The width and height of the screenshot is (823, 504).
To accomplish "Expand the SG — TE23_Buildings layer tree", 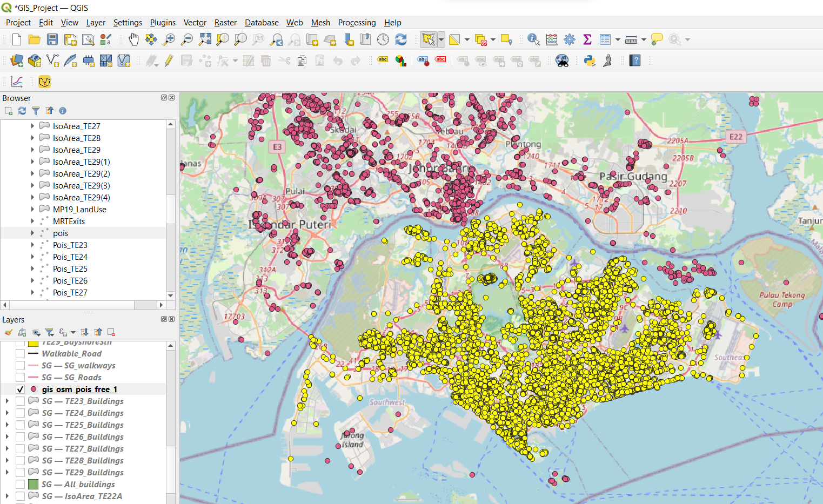I will coord(7,401).
